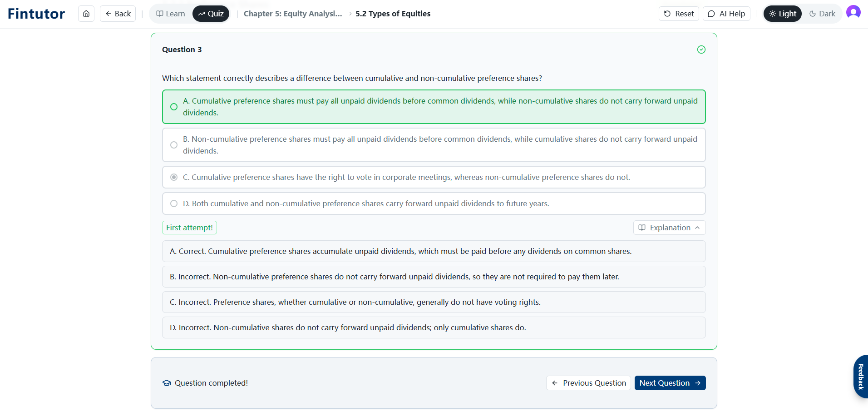This screenshot has width=868, height=412.
Task: Click explanation D about carrying forward dividends
Action: point(434,328)
